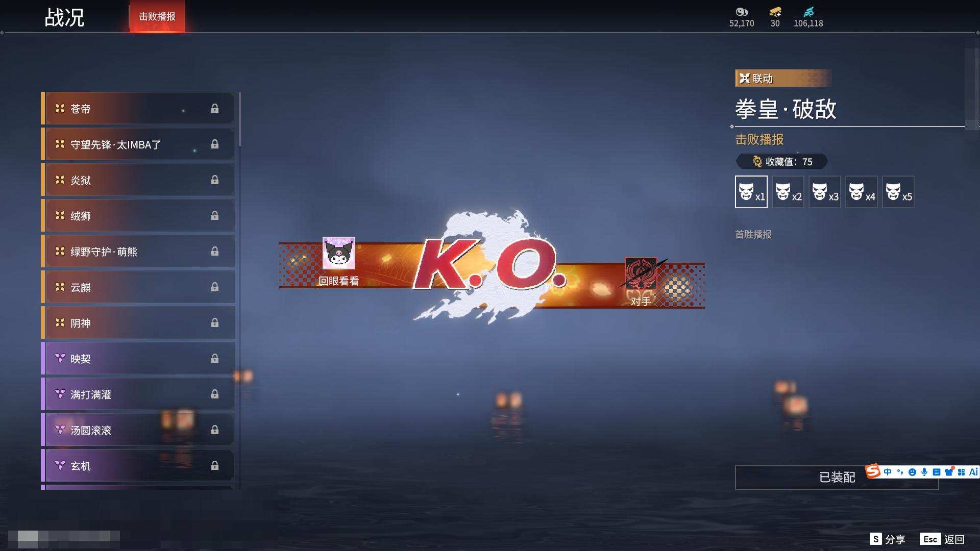Select 守望先锋·太IMBA了 list entry
Viewport: 980px width, 551px height.
138,144
